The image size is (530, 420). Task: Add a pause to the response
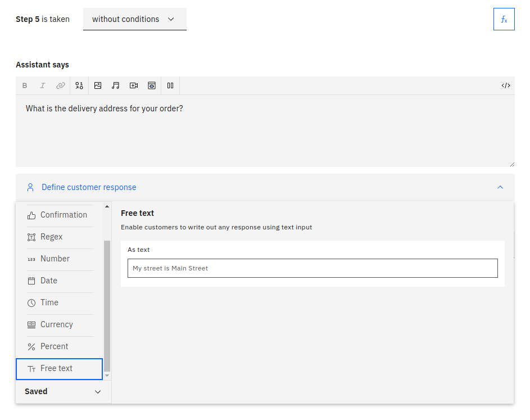[x=170, y=85]
